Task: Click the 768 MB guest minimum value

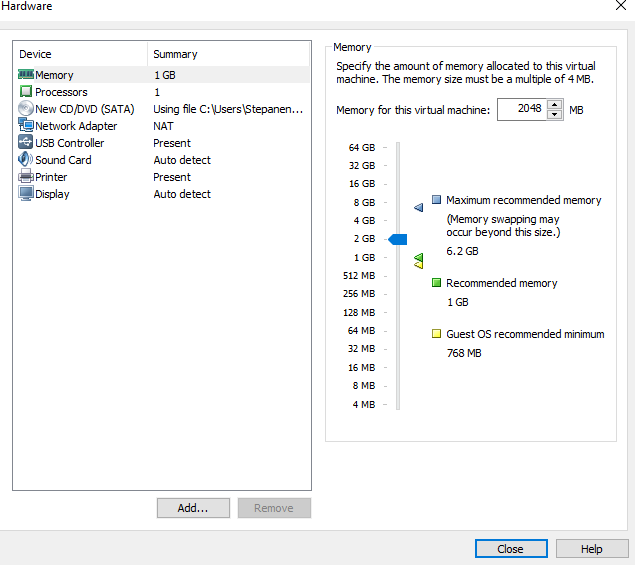Action: point(464,353)
